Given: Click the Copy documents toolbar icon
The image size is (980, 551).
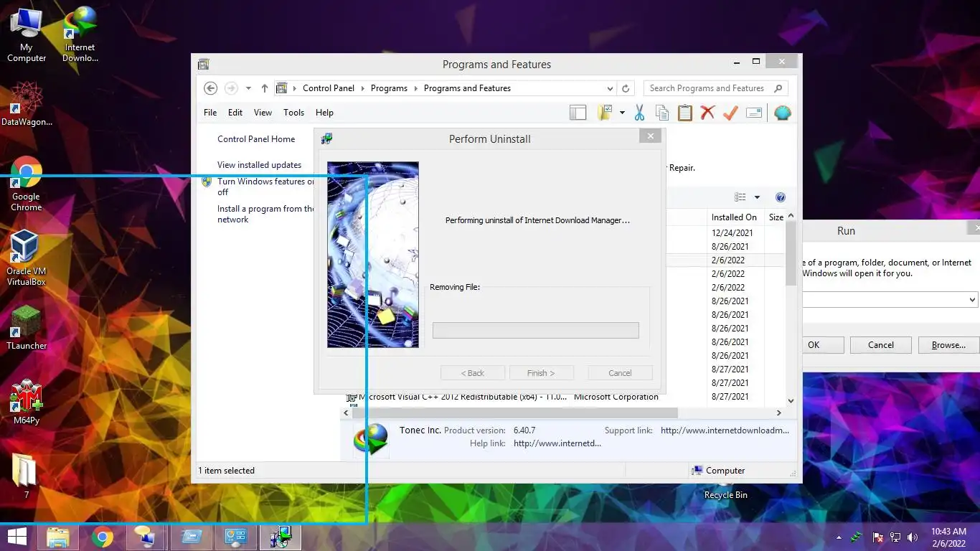Looking at the screenshot, I should (662, 113).
